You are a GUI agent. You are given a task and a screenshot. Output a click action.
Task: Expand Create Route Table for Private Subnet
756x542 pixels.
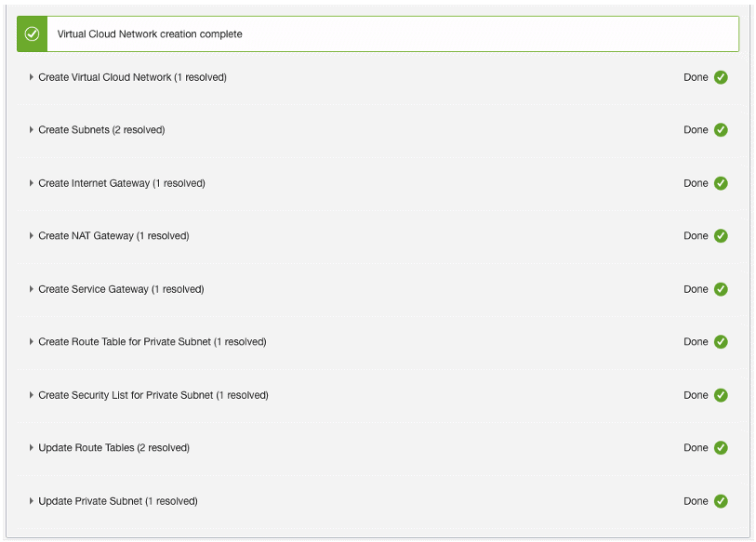[x=32, y=342]
